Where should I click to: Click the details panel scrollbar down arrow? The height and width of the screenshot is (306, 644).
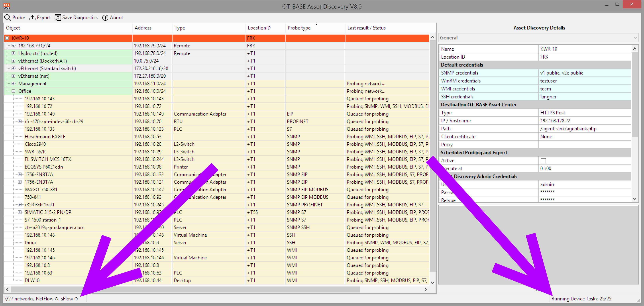pos(634,199)
